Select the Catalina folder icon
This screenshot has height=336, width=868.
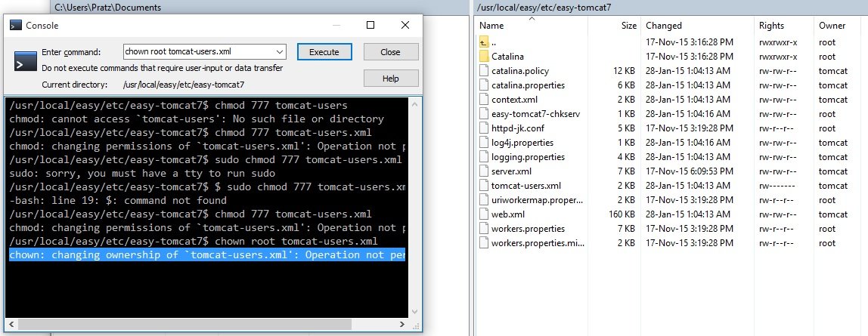pyautogui.click(x=484, y=57)
